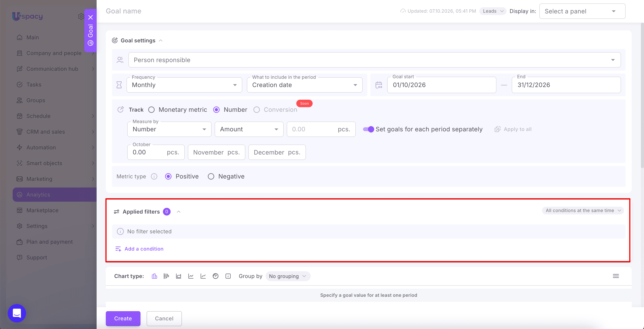
Task: Open the Person responsible dropdown
Action: point(374,60)
